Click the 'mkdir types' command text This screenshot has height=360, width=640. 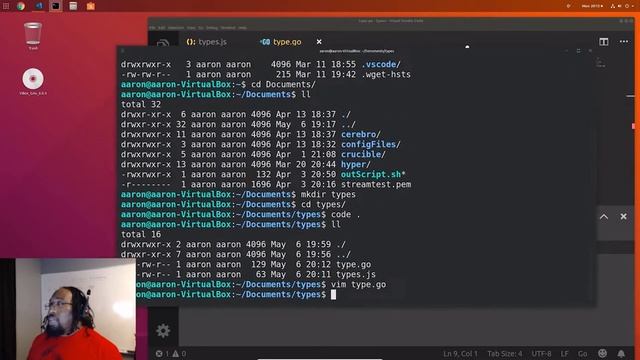[x=328, y=194]
